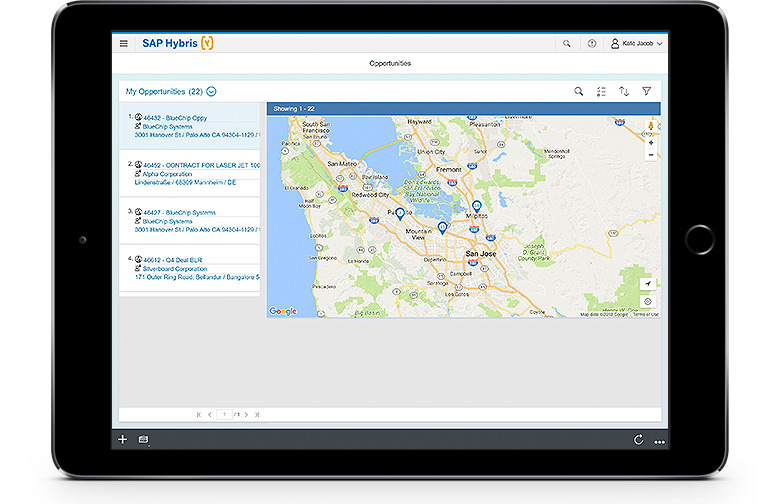The image size is (780, 504).
Task: Click the Palo Alto map pin
Action: (400, 214)
